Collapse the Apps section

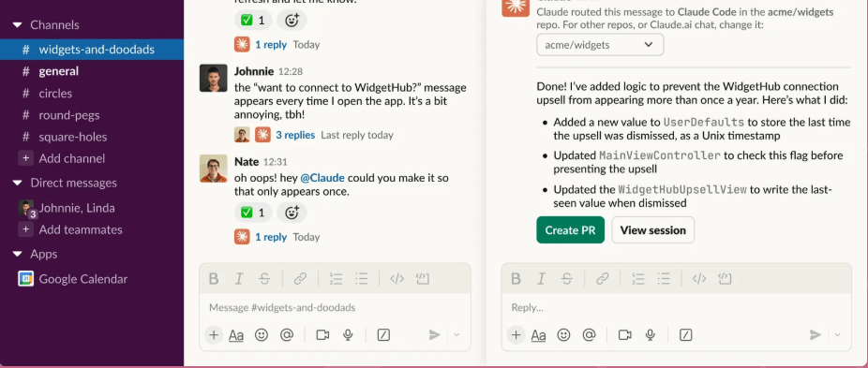pyautogui.click(x=17, y=254)
